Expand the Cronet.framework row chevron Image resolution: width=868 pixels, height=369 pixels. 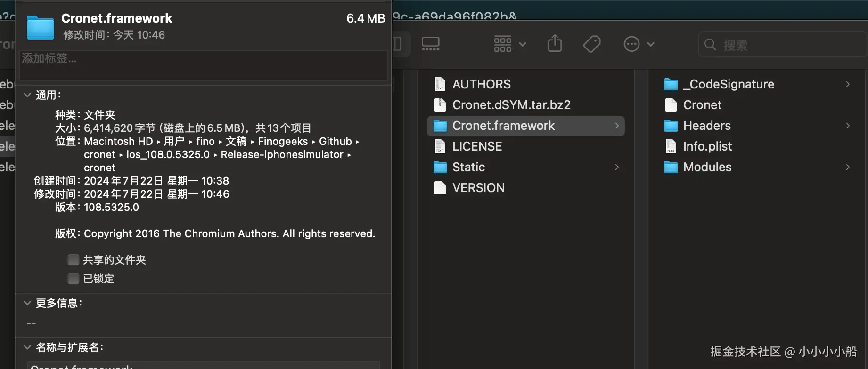coord(617,126)
